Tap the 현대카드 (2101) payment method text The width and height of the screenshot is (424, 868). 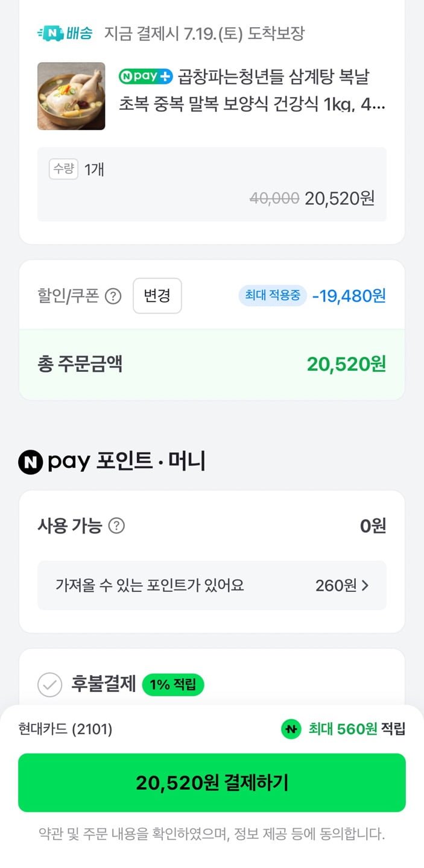pyautogui.click(x=65, y=729)
